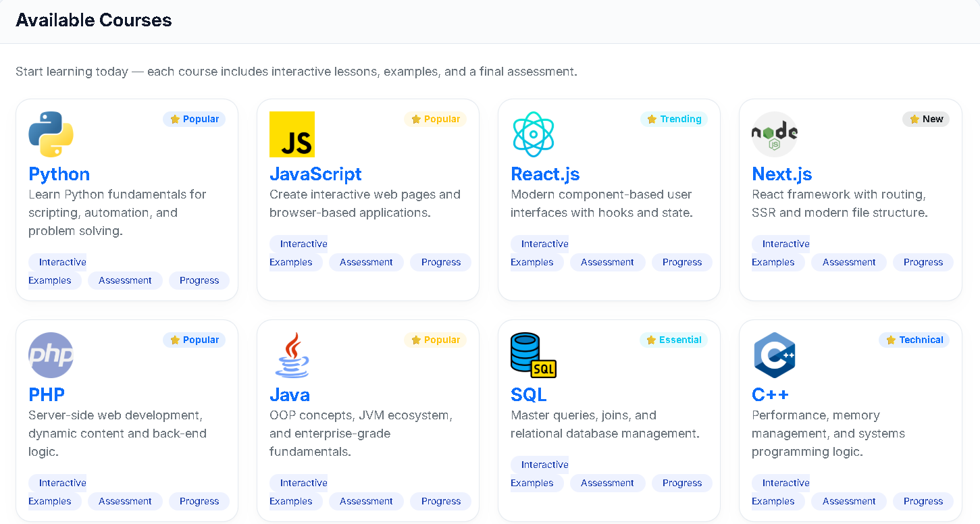This screenshot has height=524, width=980.
Task: Select Progress tag on React.js card
Action: click(682, 262)
